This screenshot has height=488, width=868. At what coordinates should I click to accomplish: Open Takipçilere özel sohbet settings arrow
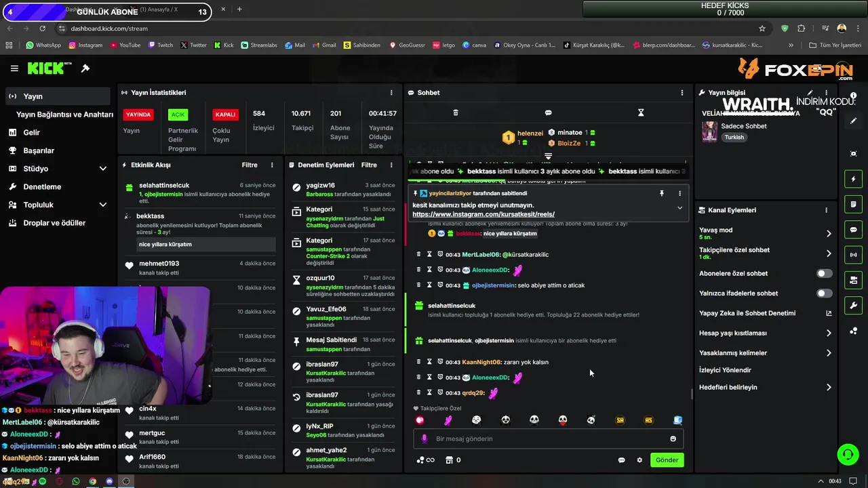(x=829, y=253)
